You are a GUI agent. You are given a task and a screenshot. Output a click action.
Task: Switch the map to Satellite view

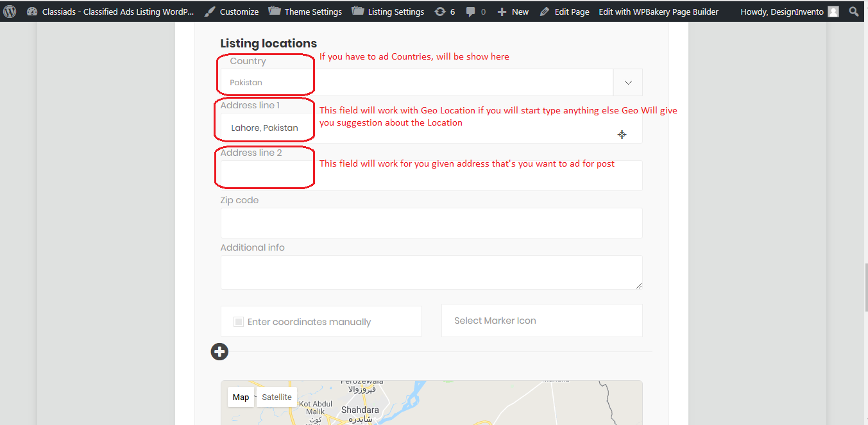pyautogui.click(x=277, y=397)
